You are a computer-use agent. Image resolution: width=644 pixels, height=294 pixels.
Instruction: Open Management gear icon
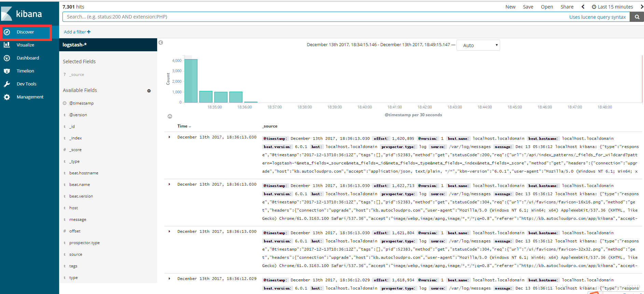[x=7, y=97]
